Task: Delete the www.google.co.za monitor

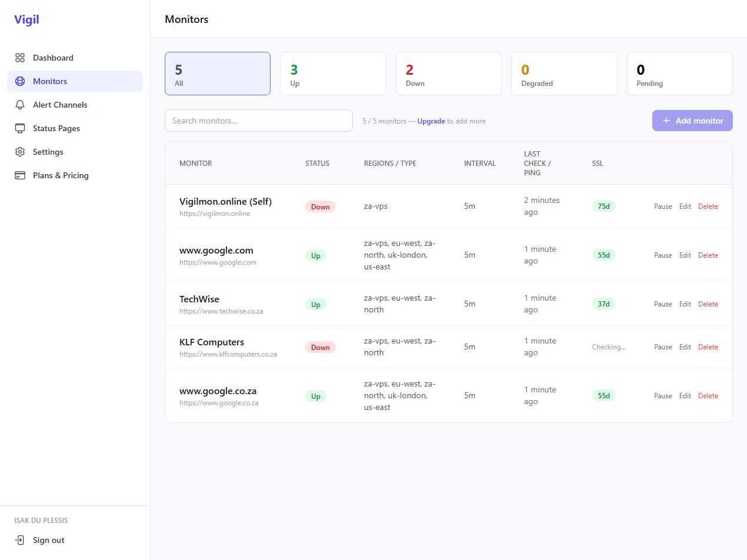Action: click(x=708, y=396)
